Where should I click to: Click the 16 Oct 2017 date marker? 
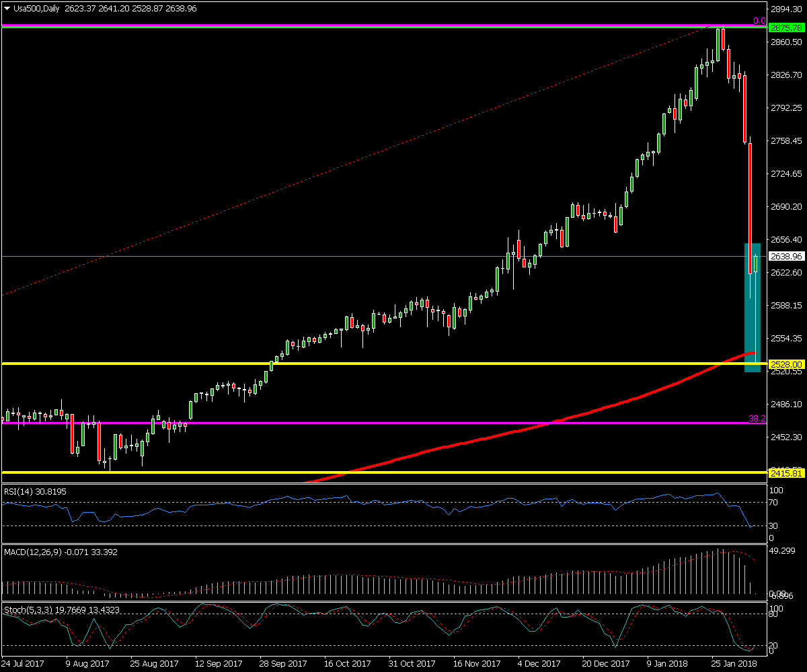coord(346,664)
